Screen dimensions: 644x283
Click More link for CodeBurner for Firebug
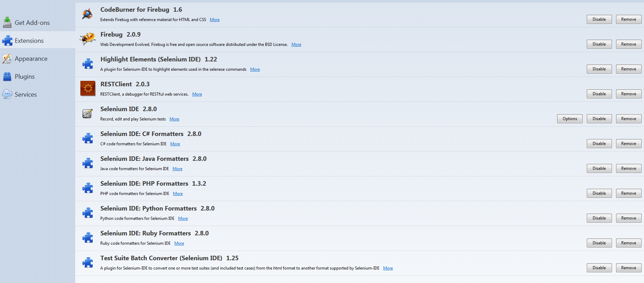pyautogui.click(x=215, y=20)
